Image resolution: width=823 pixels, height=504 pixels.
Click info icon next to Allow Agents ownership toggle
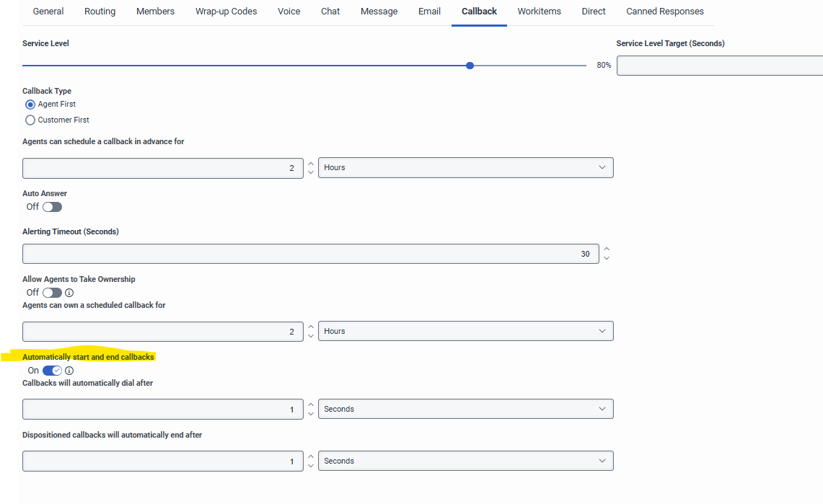click(x=69, y=293)
